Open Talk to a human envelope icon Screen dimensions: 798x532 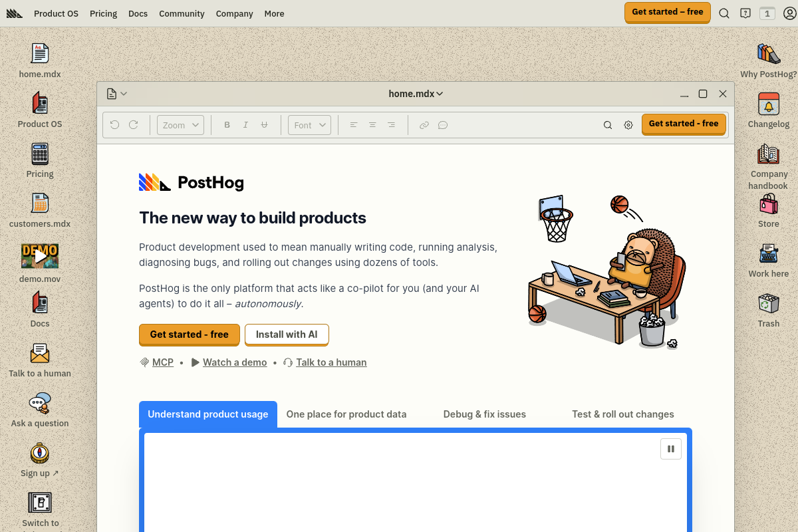[40, 353]
